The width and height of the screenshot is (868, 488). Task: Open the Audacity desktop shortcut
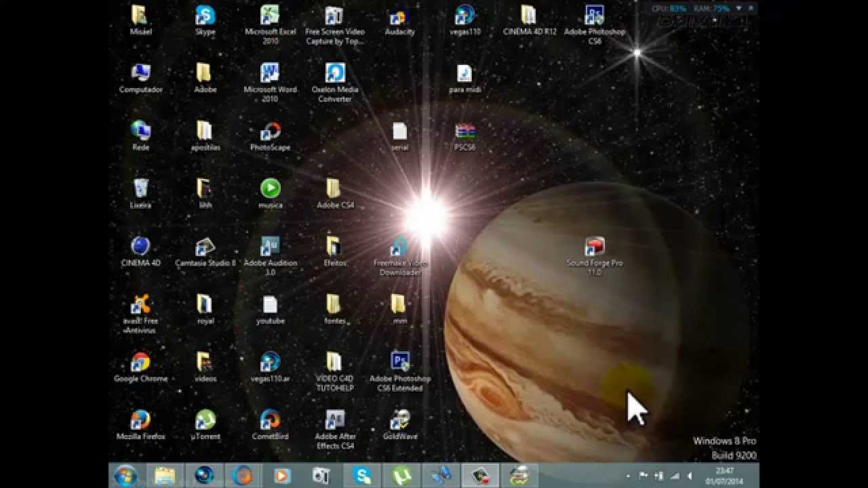click(x=399, y=20)
